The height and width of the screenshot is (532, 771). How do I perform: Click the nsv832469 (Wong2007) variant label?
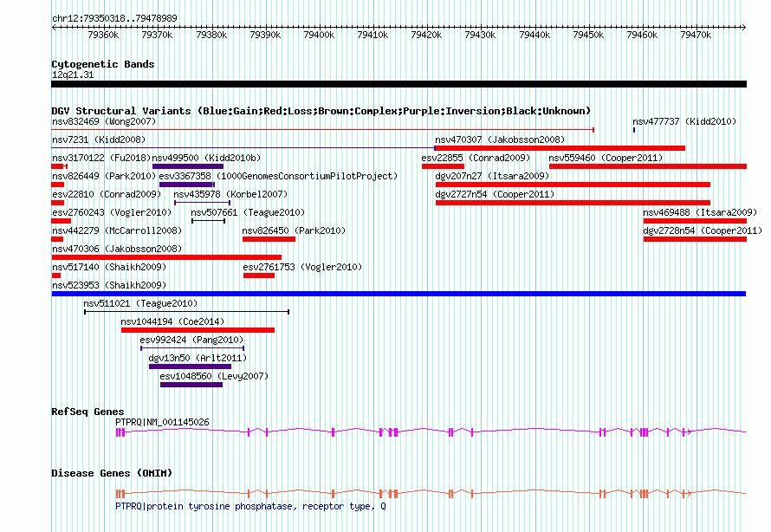104,121
